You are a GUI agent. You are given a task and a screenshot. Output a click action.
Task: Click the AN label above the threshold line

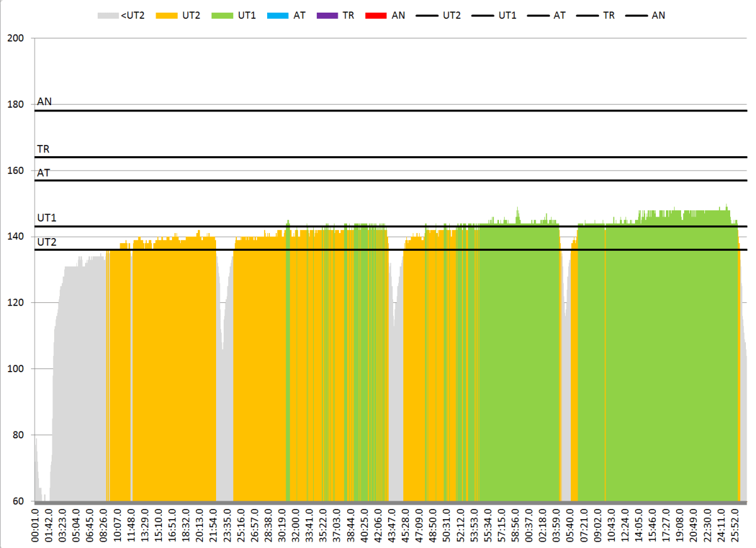pos(44,101)
